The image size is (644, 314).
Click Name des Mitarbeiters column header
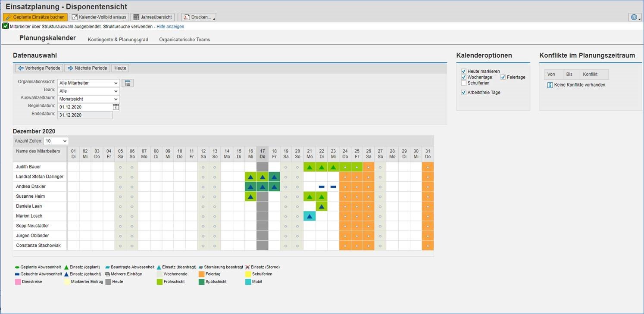40,154
